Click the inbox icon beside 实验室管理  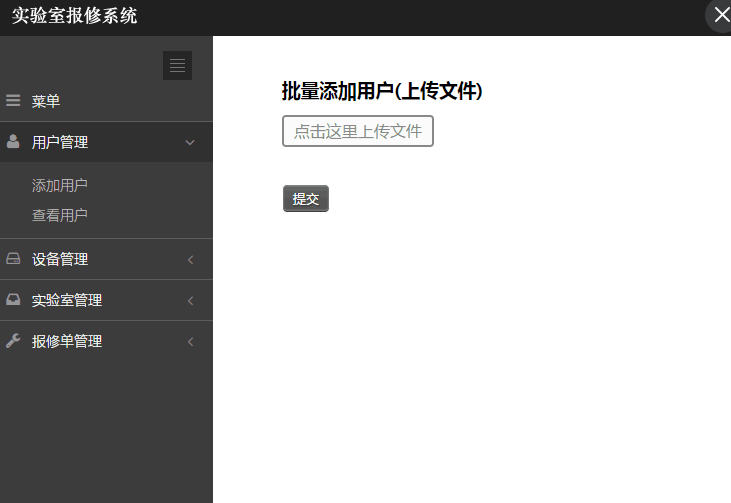pos(13,299)
